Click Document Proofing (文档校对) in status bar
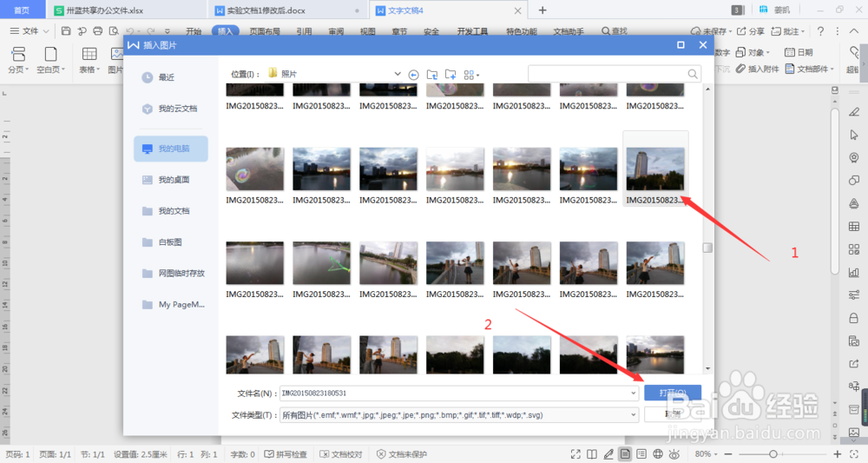 click(341, 454)
